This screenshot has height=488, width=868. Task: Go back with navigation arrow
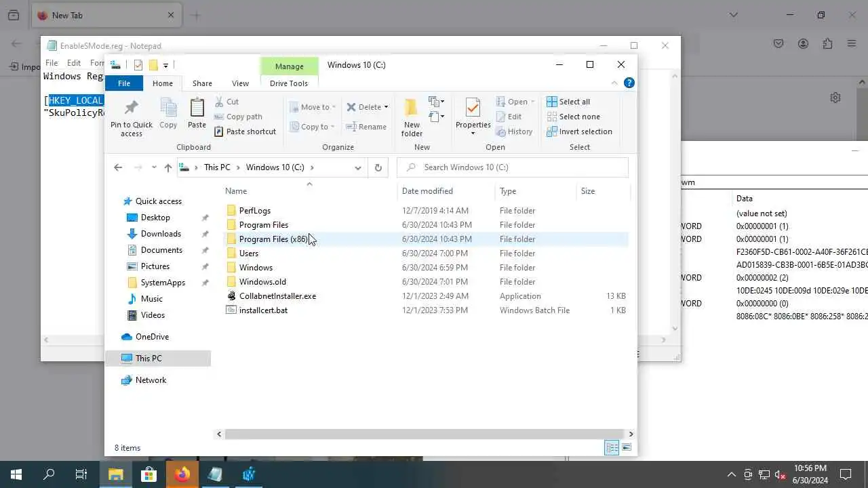tap(118, 167)
